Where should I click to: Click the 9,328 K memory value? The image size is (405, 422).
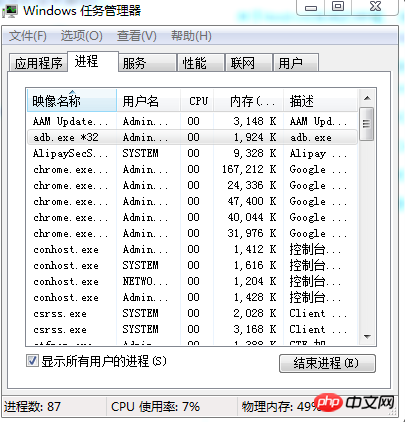255,153
